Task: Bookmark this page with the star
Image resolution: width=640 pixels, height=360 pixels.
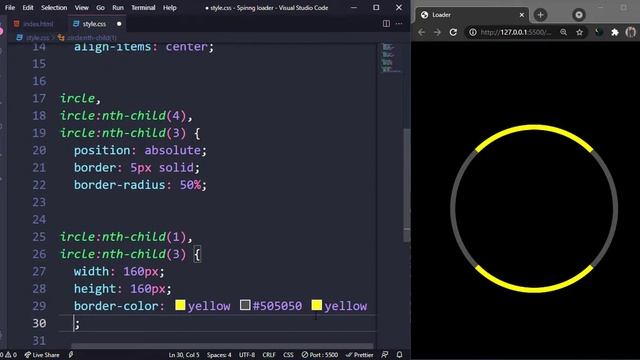Action: point(579,32)
